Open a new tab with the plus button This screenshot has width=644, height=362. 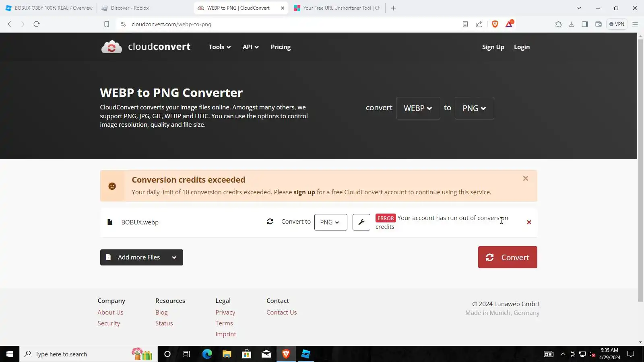click(394, 8)
